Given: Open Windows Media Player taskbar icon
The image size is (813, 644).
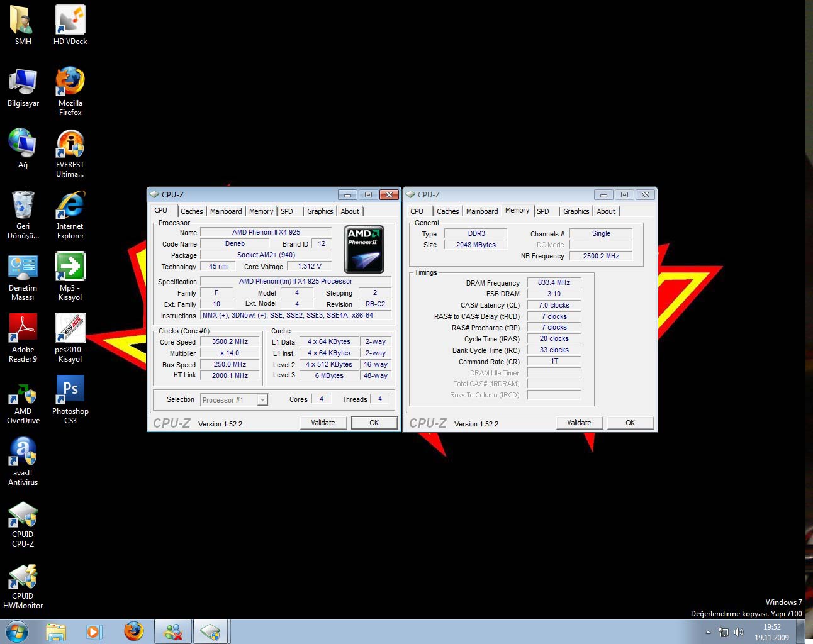Looking at the screenshot, I should click(94, 631).
